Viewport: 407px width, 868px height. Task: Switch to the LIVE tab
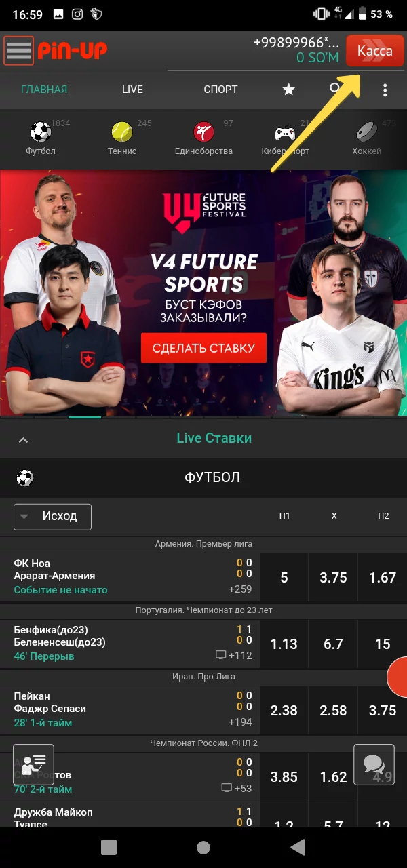click(132, 90)
